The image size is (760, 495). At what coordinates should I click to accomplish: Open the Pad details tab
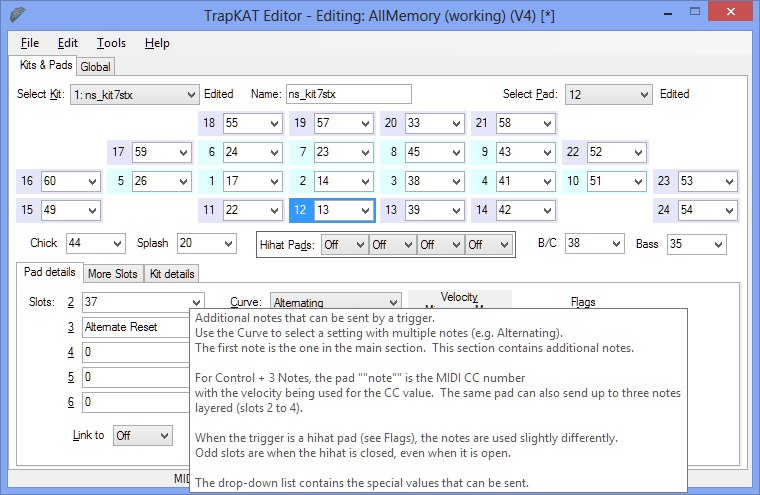click(49, 272)
